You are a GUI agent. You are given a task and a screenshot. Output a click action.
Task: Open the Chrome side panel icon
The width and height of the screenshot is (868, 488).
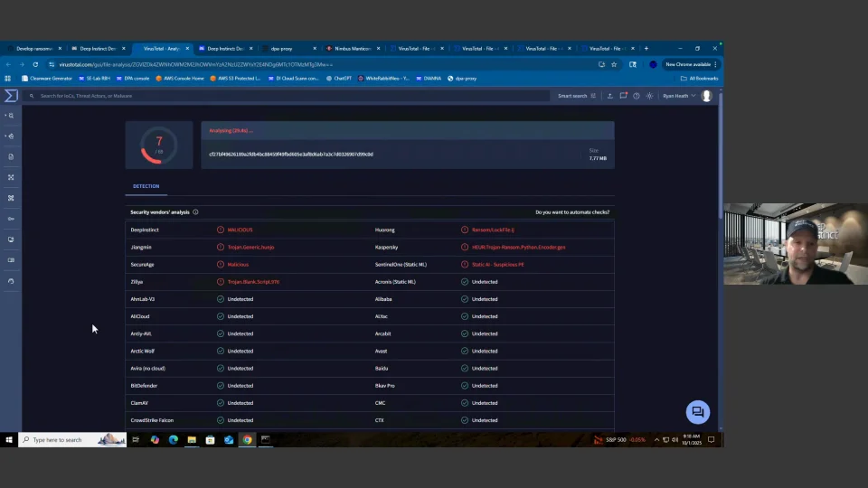(x=633, y=64)
